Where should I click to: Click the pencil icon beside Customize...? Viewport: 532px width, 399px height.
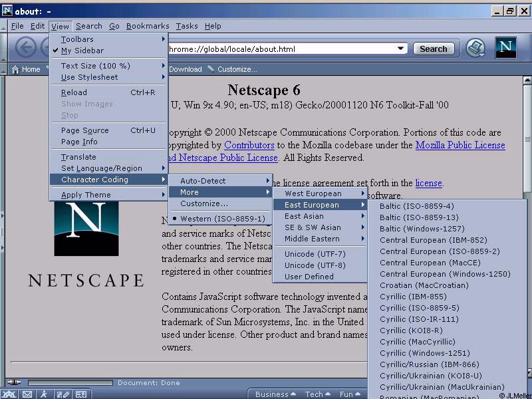(211, 69)
